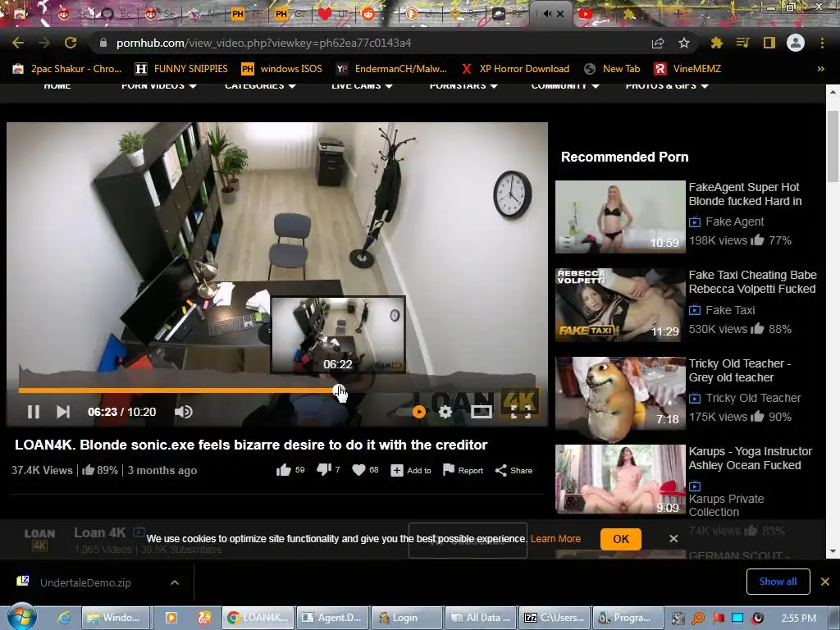Open the Learn More cookie link
Viewport: 840px width, 630px height.
[555, 539]
